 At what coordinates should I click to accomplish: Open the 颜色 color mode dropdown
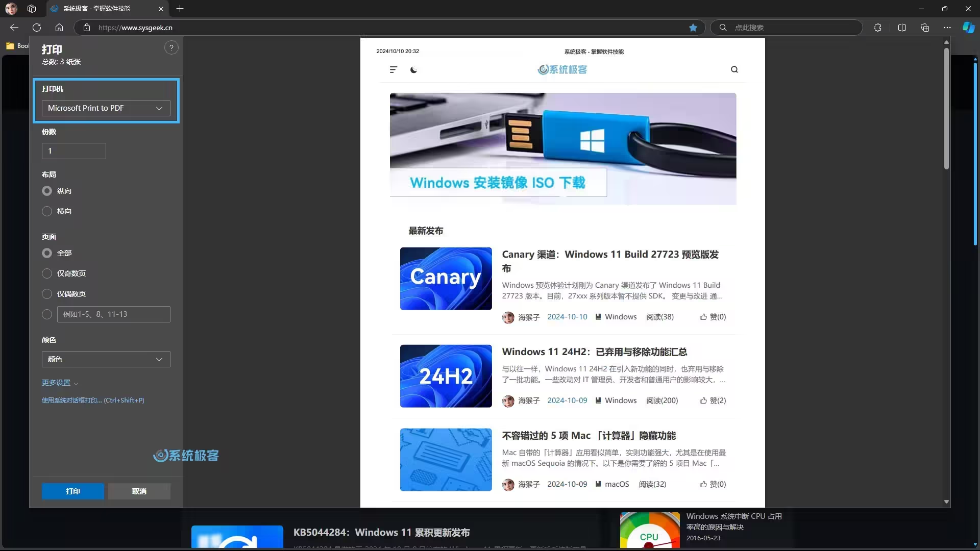pos(106,359)
